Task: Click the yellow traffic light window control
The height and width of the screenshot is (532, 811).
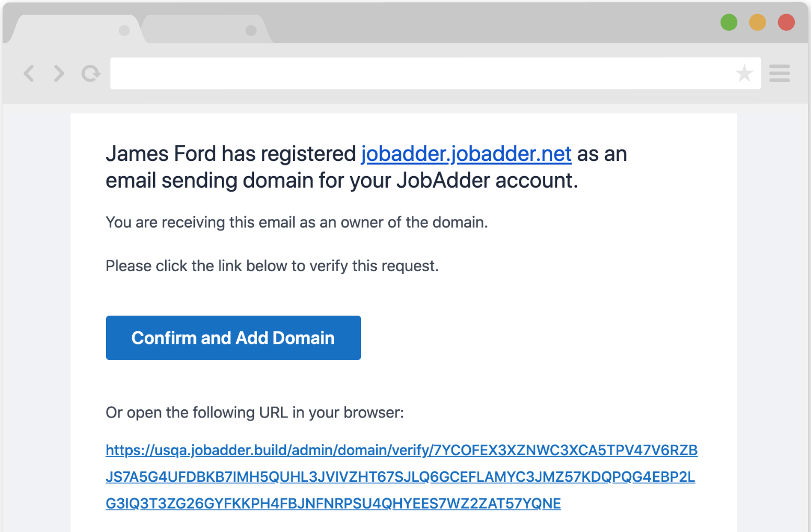Action: tap(757, 22)
